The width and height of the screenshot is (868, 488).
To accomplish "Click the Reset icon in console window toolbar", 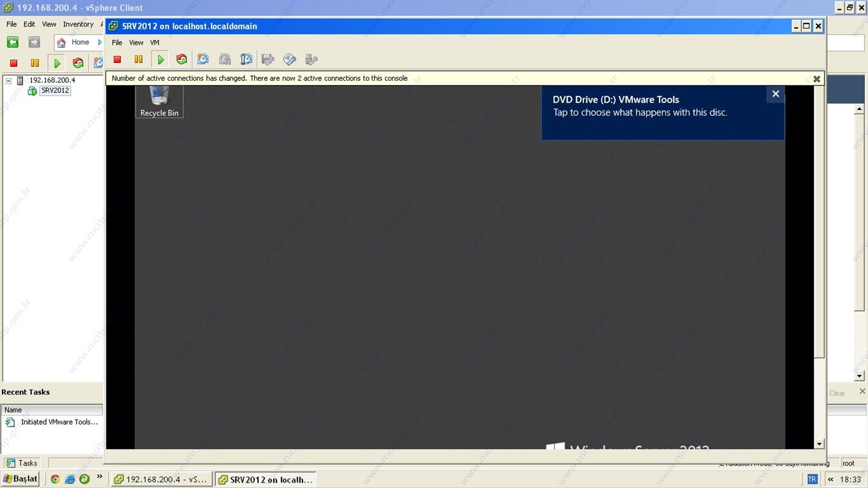I will click(x=181, y=59).
